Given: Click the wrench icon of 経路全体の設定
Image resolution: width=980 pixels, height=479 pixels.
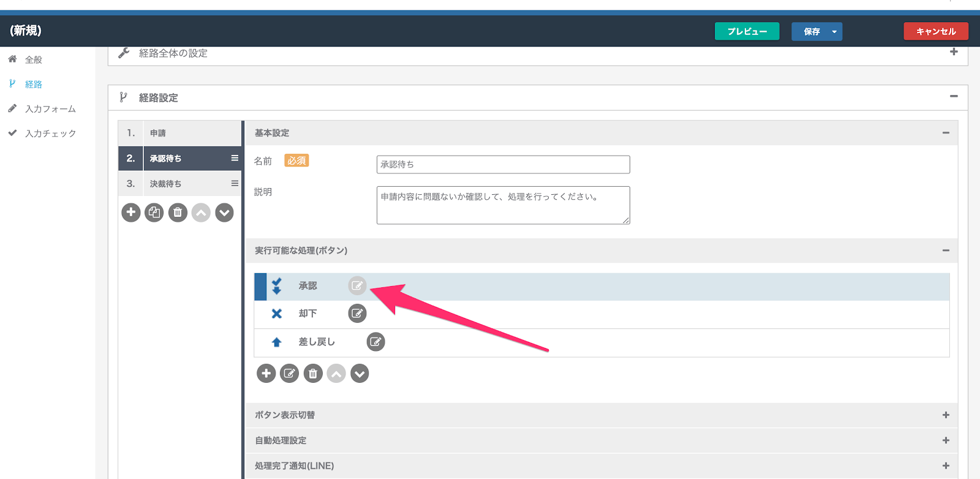Looking at the screenshot, I should (x=124, y=53).
